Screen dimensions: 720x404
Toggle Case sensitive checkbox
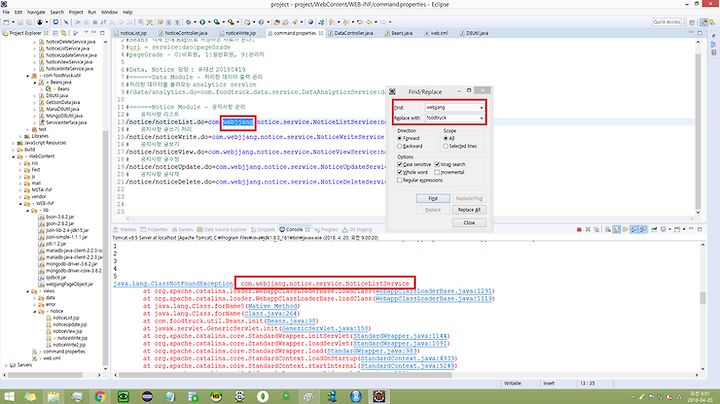[x=399, y=164]
